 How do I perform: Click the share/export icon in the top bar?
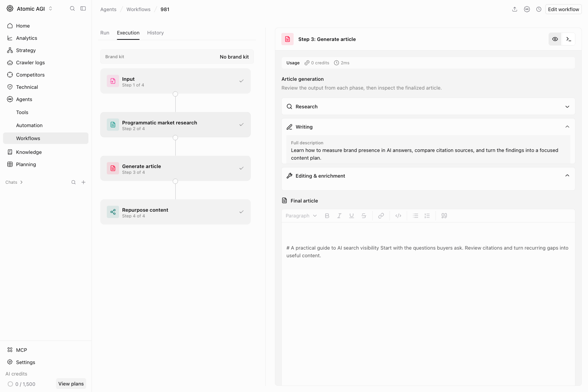[514, 9]
